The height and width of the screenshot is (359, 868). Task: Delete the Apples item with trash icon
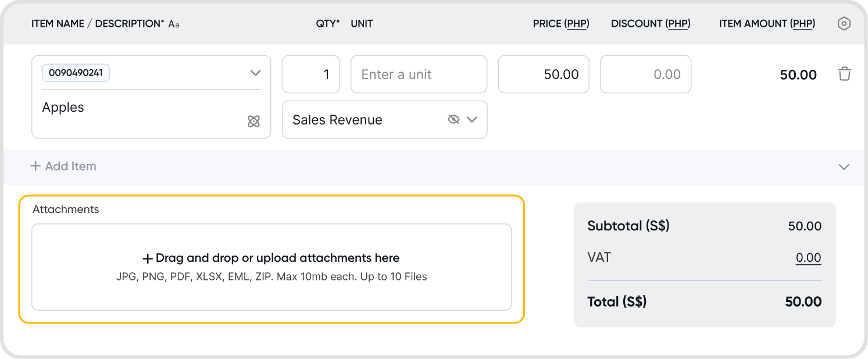(x=844, y=74)
